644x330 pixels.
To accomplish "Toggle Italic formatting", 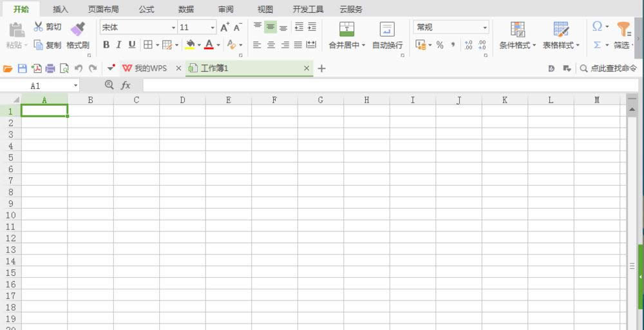I will click(118, 45).
